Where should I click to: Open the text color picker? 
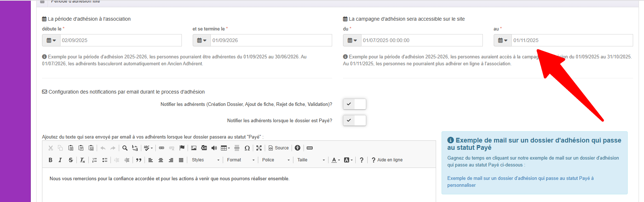click(335, 160)
